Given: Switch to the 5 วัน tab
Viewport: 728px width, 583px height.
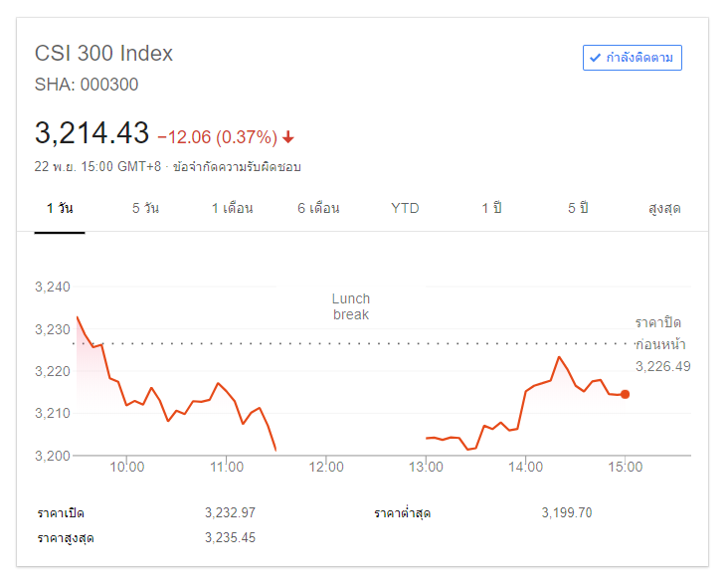Looking at the screenshot, I should (145, 208).
